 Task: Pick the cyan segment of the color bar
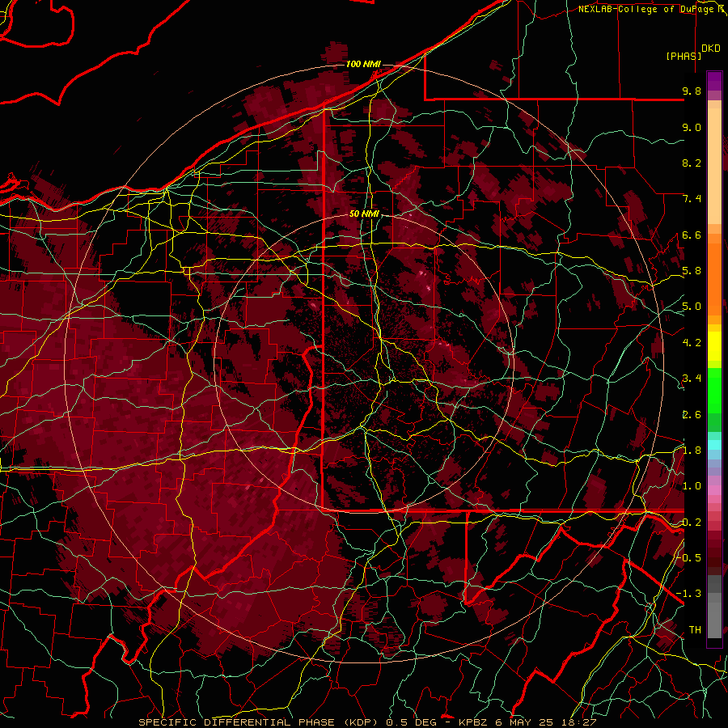coord(714,445)
